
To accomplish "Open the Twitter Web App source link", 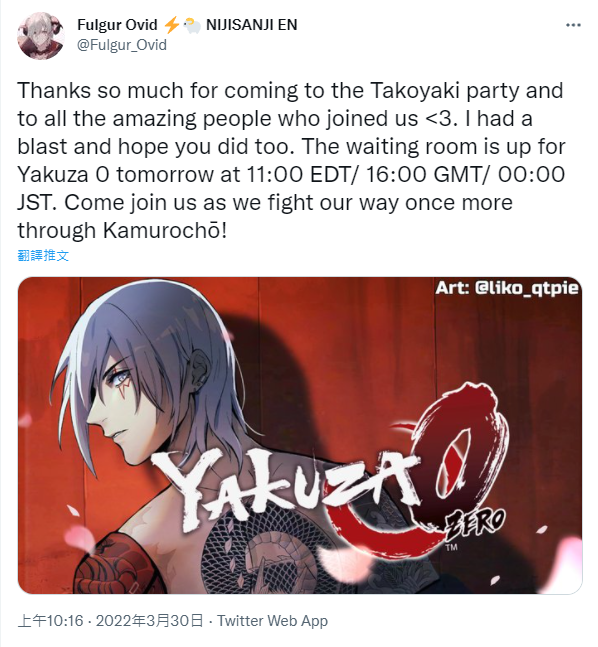I will 272,621.
